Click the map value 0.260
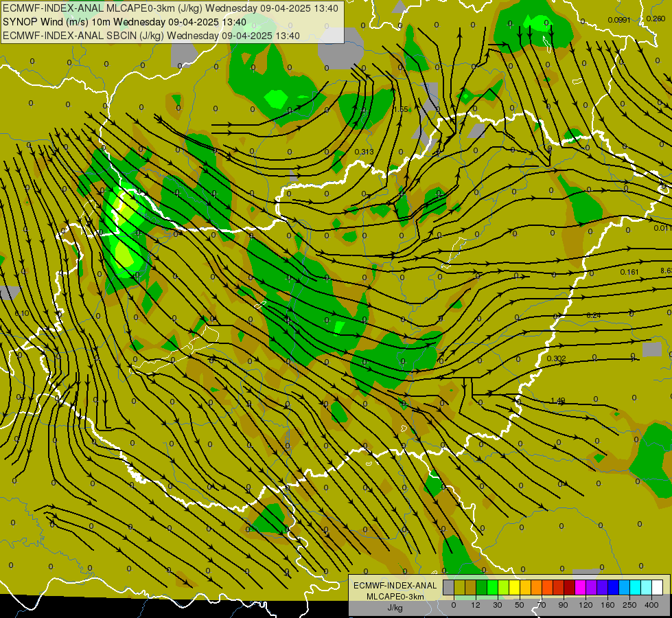This screenshot has height=618, width=672. 656,19
